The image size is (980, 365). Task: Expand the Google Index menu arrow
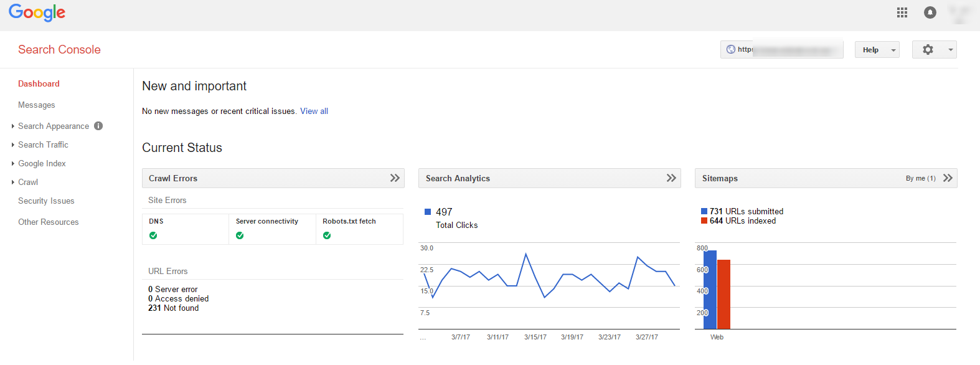(13, 163)
